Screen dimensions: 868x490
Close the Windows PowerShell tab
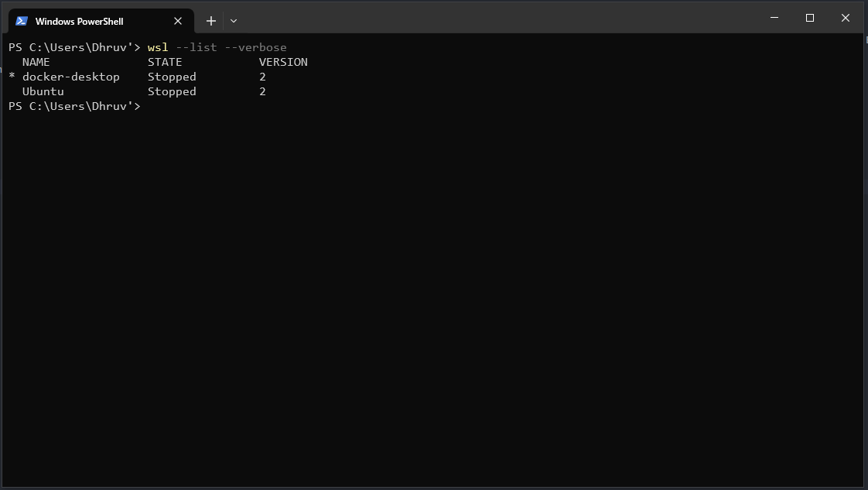tap(178, 21)
